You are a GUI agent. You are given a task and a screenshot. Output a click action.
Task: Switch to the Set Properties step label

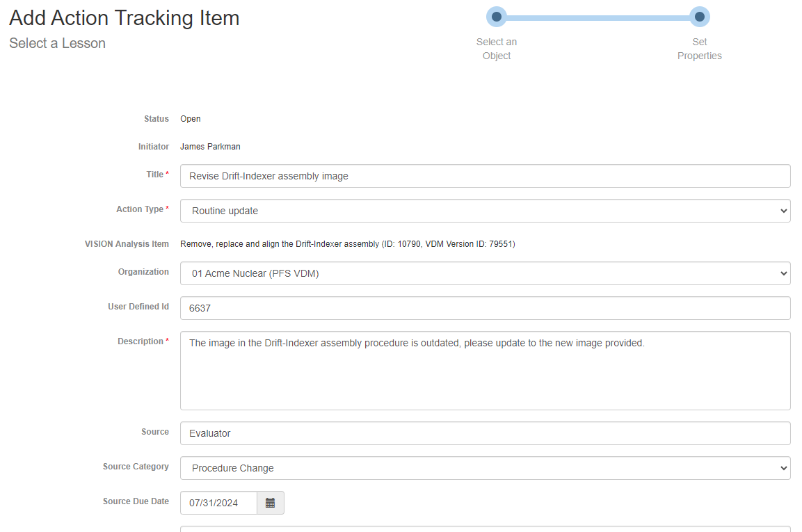(699, 49)
